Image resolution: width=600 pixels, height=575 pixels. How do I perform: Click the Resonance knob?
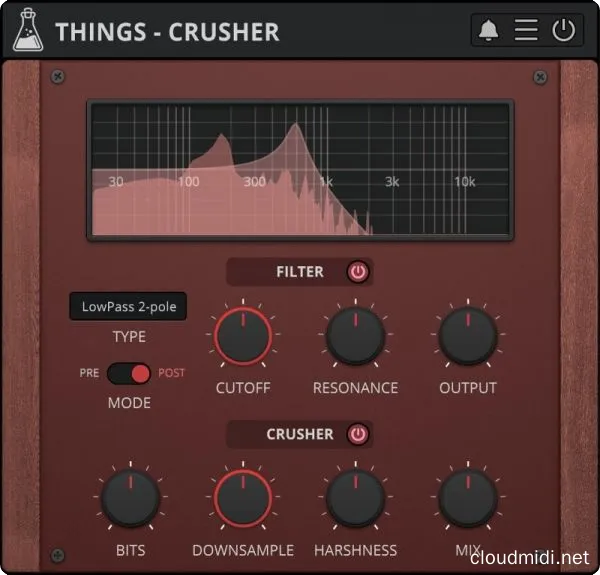point(355,336)
